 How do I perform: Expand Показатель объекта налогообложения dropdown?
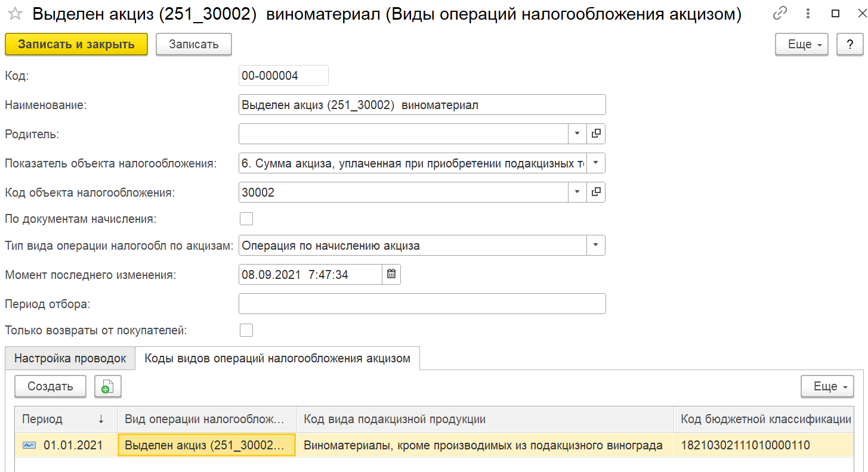point(596,163)
